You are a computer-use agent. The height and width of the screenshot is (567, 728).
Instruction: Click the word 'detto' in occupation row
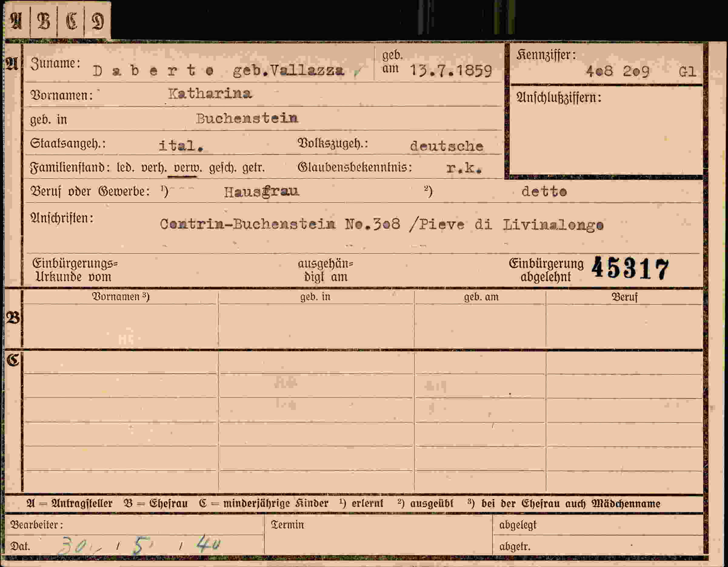544,191
